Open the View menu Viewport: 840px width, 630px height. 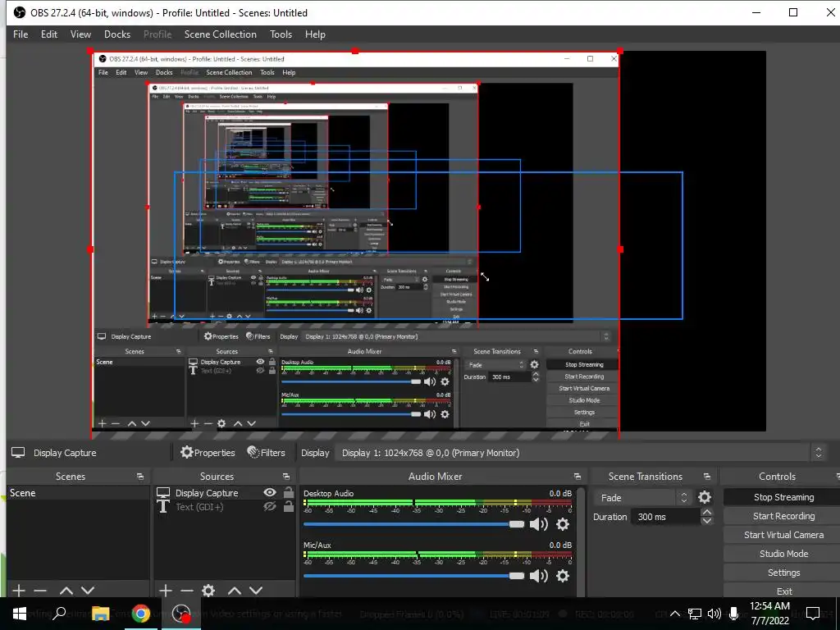pyautogui.click(x=80, y=34)
